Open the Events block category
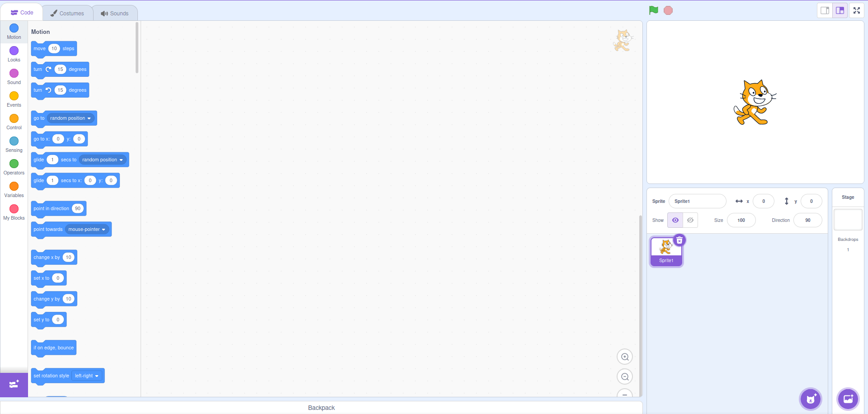This screenshot has width=868, height=414. 14,99
